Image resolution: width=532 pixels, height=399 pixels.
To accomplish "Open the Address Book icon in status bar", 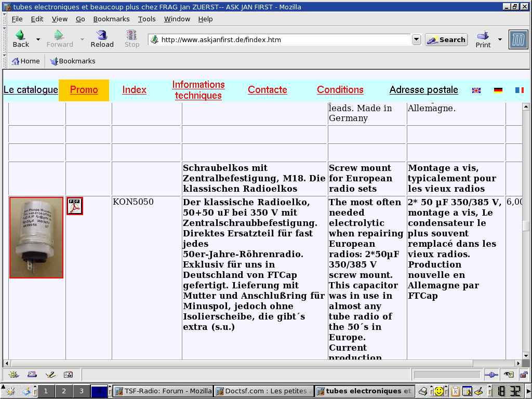I will (68, 375).
